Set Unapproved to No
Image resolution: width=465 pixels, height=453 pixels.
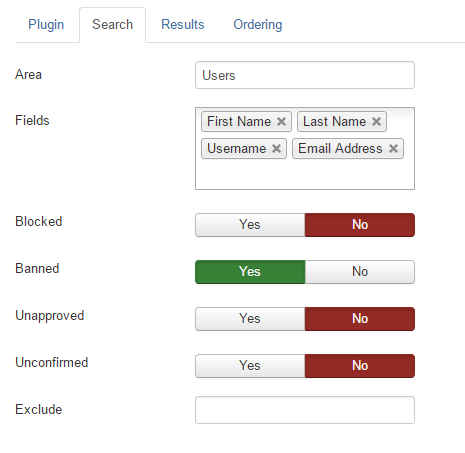(360, 319)
